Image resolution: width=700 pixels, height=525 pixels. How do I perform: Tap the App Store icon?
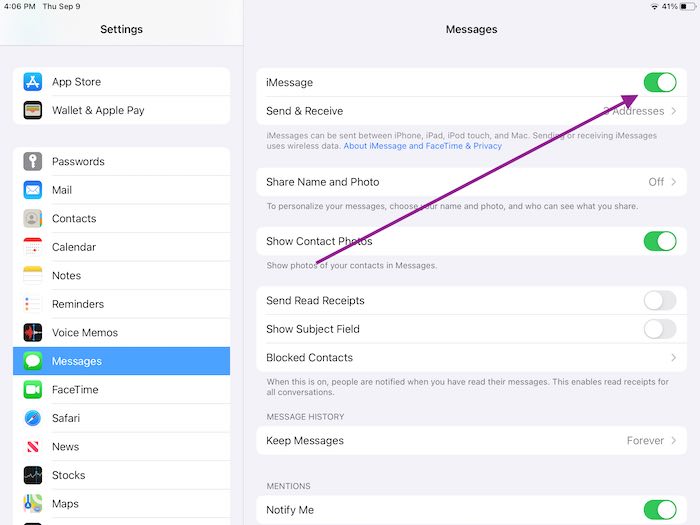pos(33,82)
